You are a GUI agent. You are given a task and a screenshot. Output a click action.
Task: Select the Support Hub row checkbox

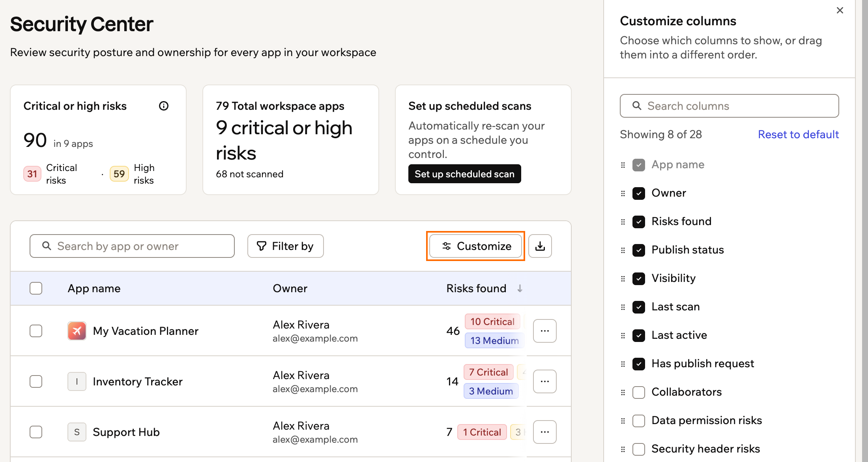pos(36,432)
